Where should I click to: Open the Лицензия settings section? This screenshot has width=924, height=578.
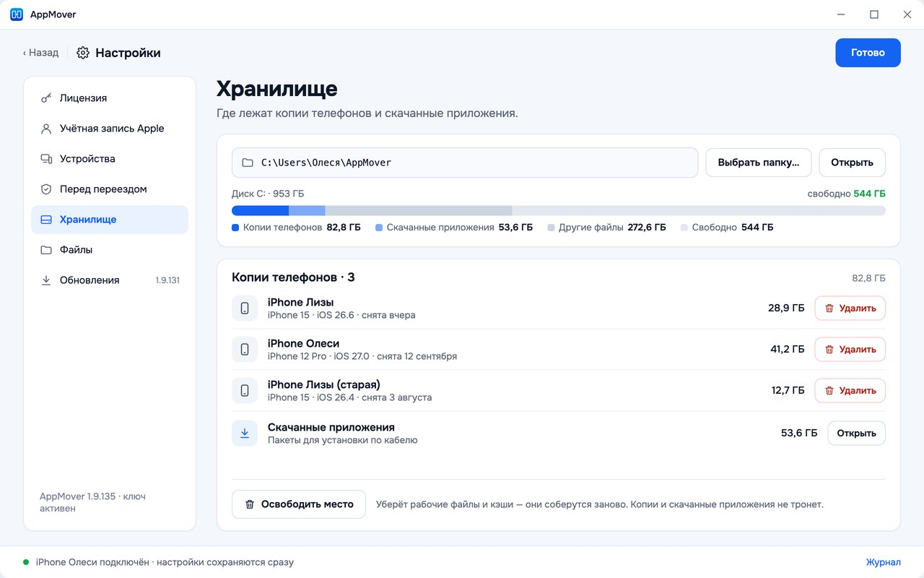pyautogui.click(x=110, y=98)
